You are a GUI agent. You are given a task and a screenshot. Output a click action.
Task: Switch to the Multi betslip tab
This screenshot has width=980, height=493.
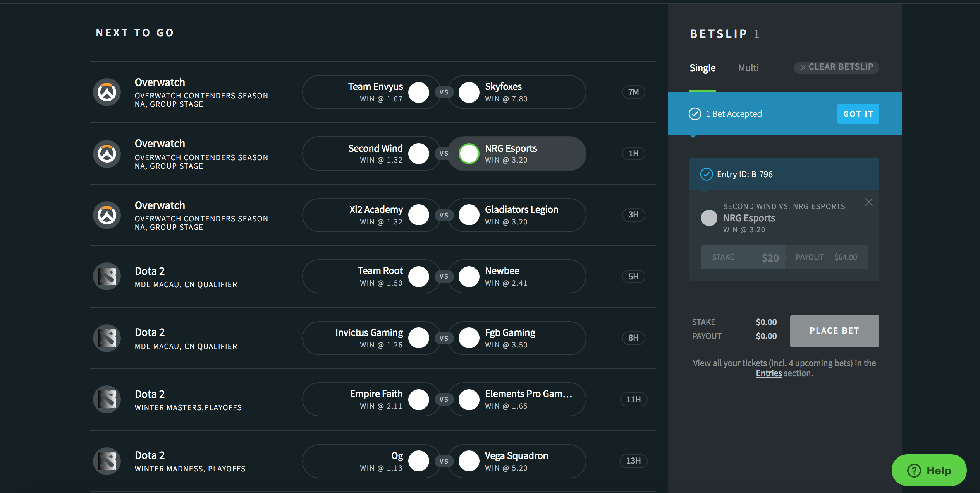tap(748, 68)
